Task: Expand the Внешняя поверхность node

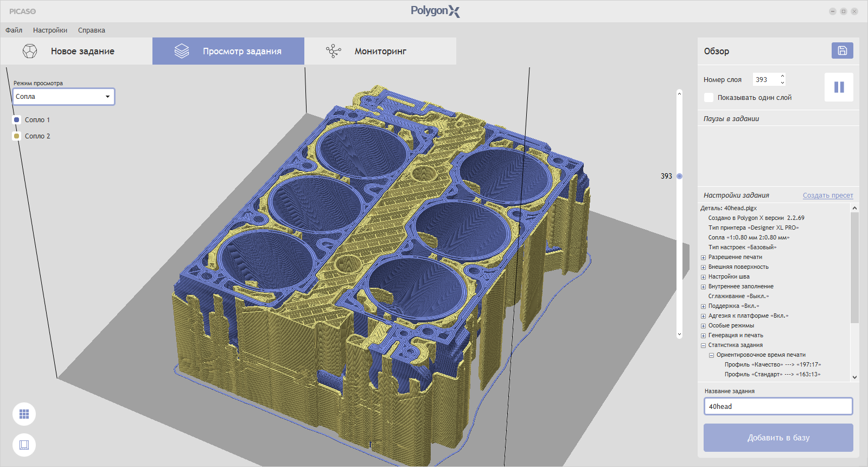Action: (703, 267)
